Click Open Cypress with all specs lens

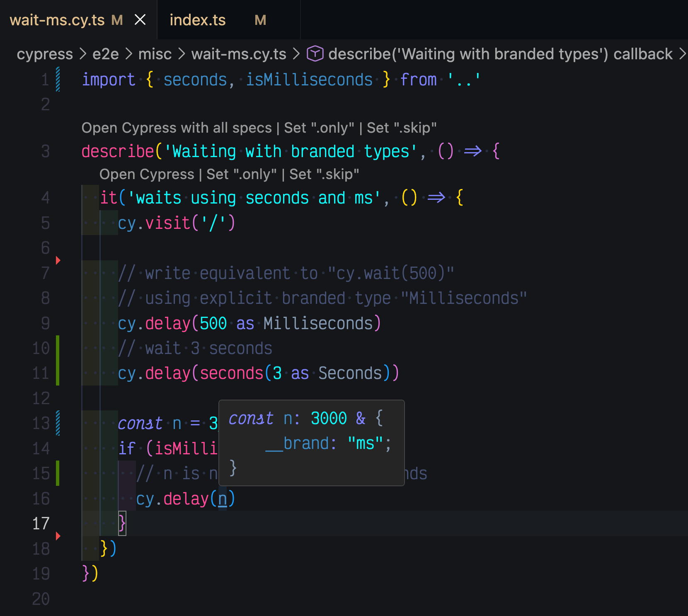click(x=177, y=128)
